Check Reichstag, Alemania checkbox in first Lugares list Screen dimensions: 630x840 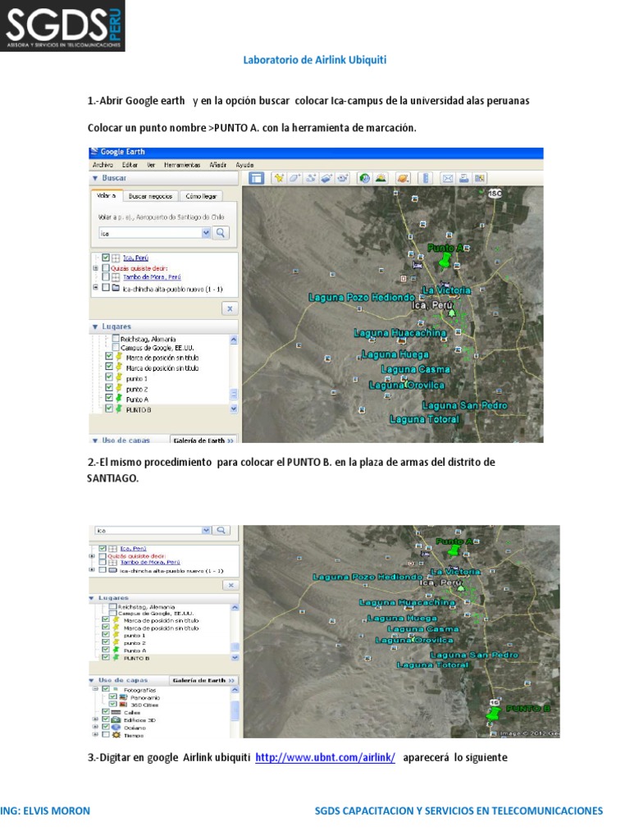coord(115,339)
